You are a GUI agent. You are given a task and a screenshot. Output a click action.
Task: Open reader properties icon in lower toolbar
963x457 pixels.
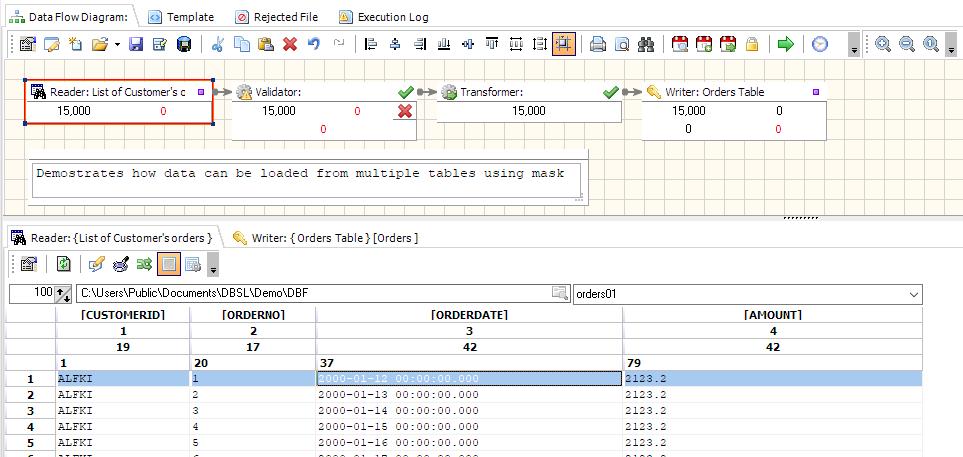tap(28, 264)
